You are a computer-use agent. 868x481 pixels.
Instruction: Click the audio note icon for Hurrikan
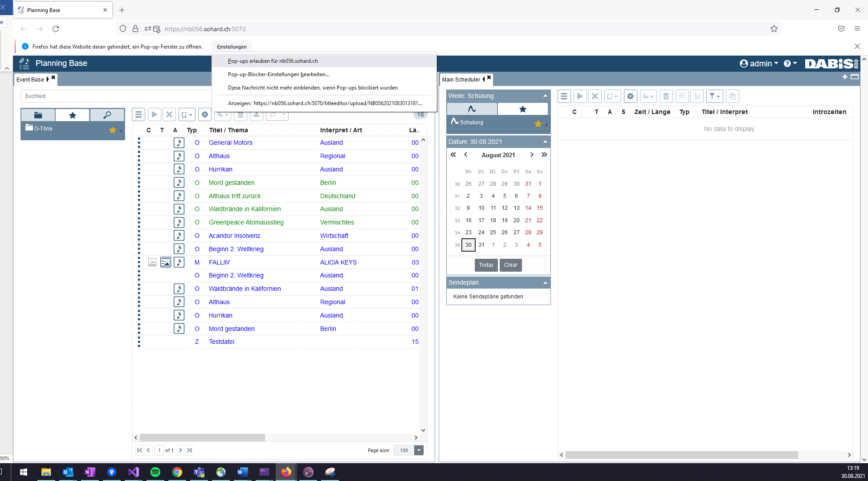pos(179,169)
